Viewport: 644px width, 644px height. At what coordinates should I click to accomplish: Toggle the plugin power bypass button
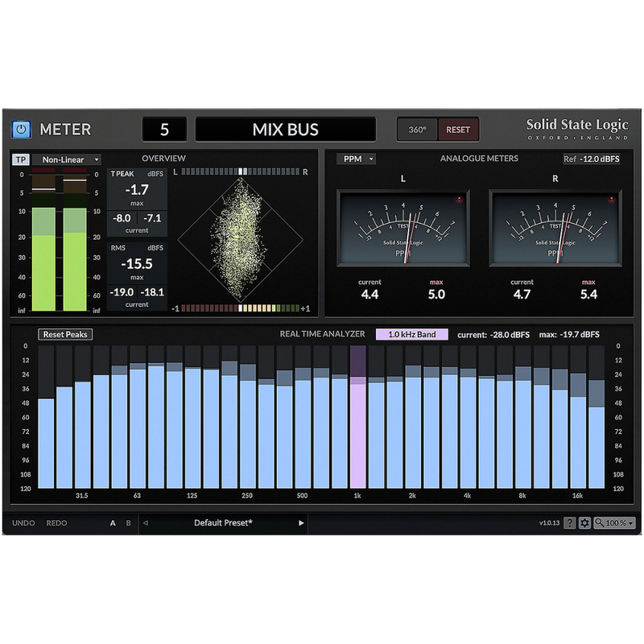[21, 130]
